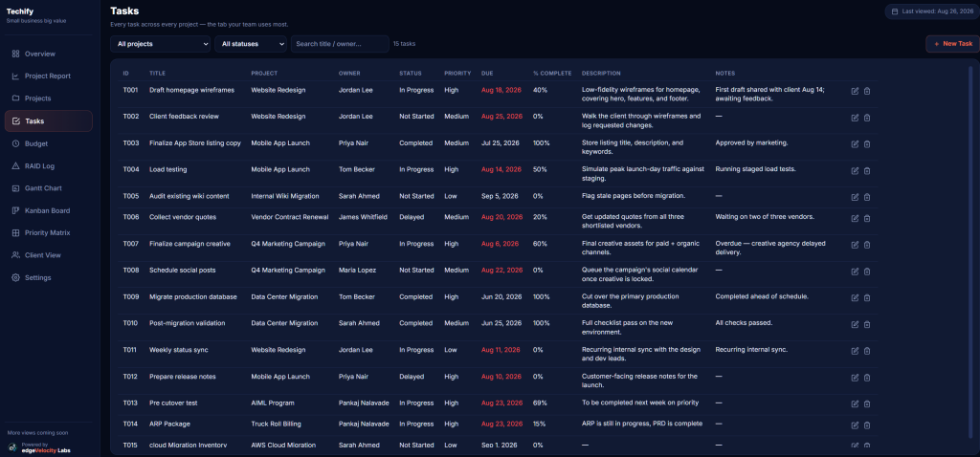This screenshot has height=457, width=980.
Task: Delete task T003 Finalize App Store listing
Action: click(x=867, y=144)
